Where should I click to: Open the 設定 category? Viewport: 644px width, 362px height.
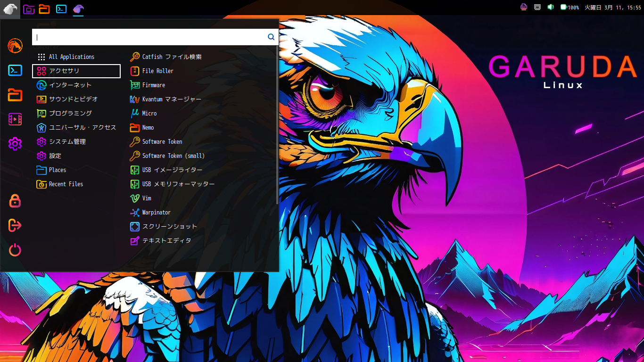click(76, 156)
